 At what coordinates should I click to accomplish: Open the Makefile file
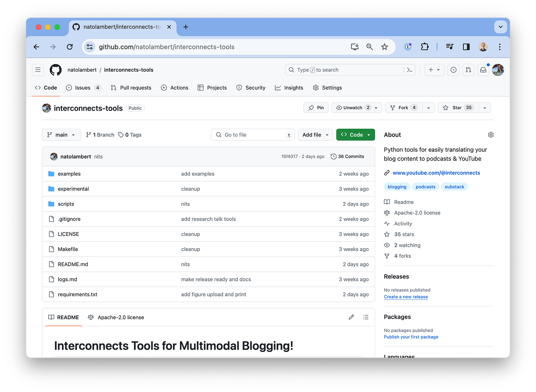tap(68, 249)
